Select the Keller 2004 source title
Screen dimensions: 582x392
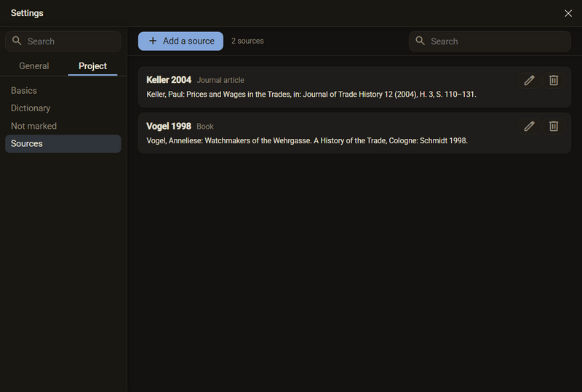169,80
